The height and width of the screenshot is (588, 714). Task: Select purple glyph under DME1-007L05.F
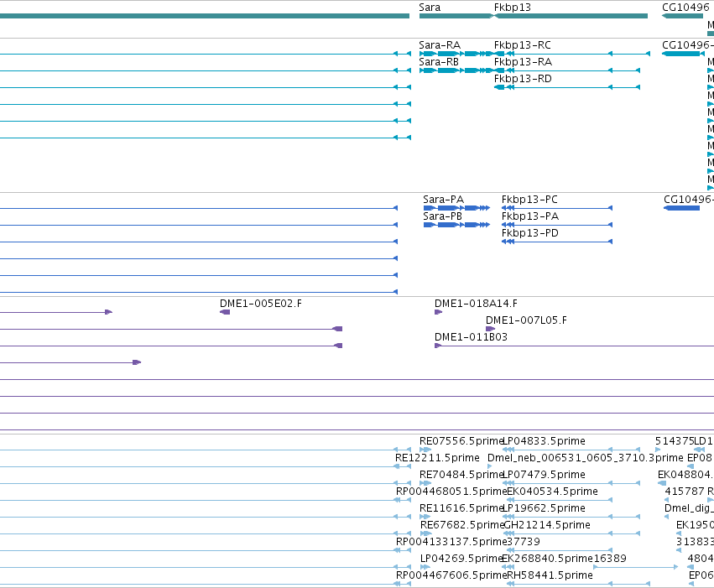pos(491,329)
